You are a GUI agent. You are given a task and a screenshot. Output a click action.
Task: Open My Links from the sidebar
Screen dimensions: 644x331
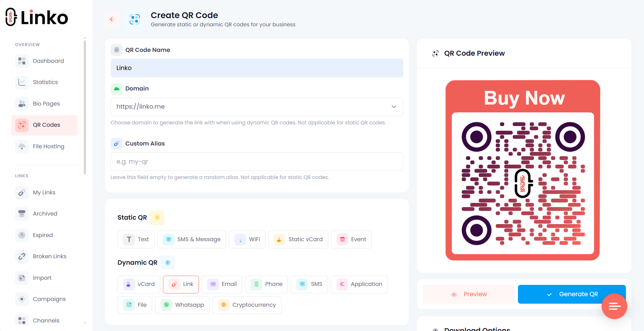(x=44, y=192)
